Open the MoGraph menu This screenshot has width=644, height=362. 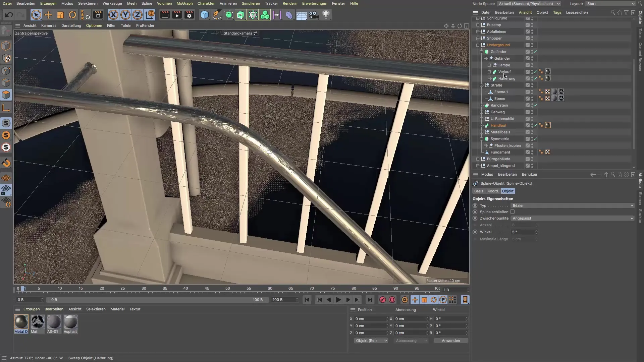point(184,3)
